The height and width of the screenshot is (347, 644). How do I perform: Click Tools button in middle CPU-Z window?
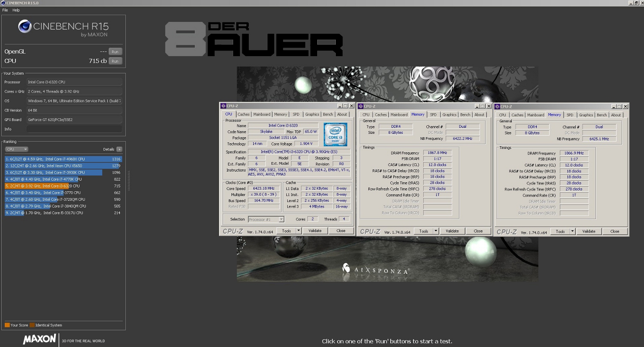point(424,231)
